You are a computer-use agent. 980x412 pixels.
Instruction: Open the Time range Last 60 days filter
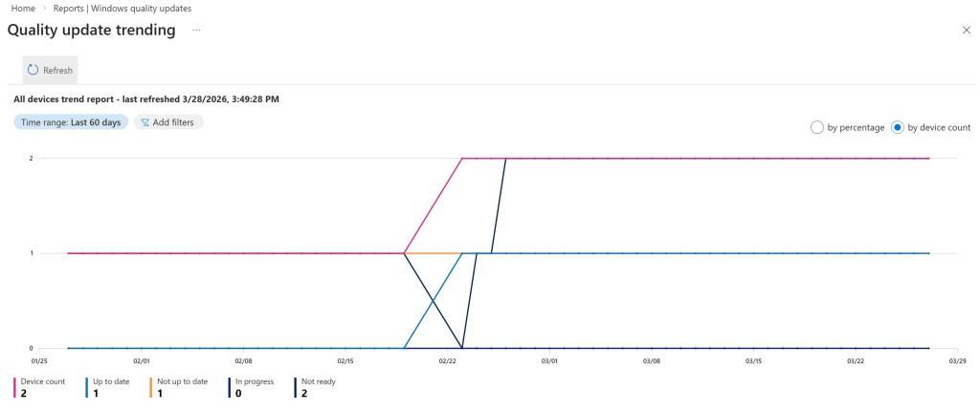click(71, 122)
